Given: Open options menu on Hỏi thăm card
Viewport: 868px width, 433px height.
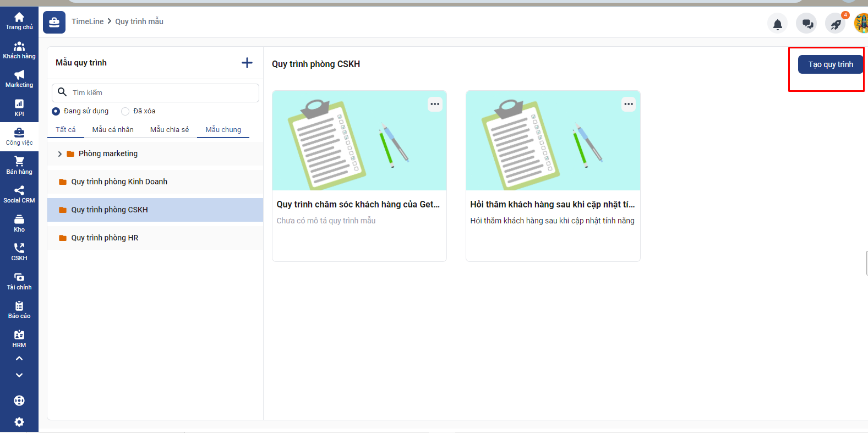Looking at the screenshot, I should [629, 104].
